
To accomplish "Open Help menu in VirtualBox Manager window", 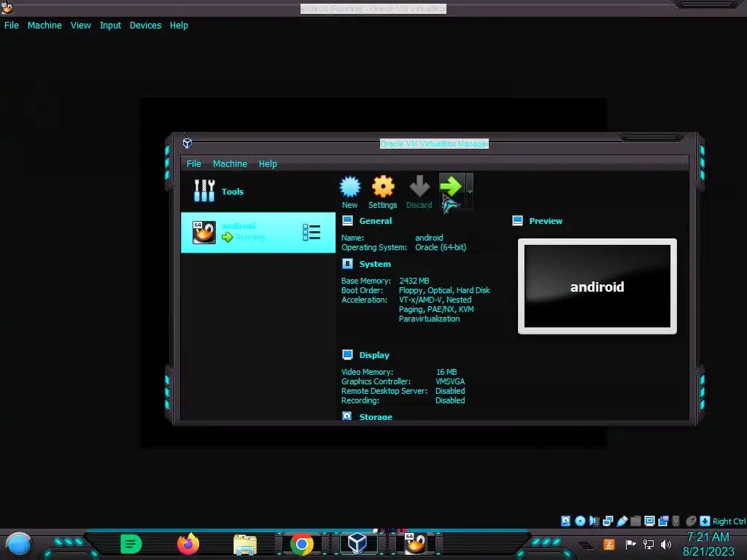I will 268,164.
